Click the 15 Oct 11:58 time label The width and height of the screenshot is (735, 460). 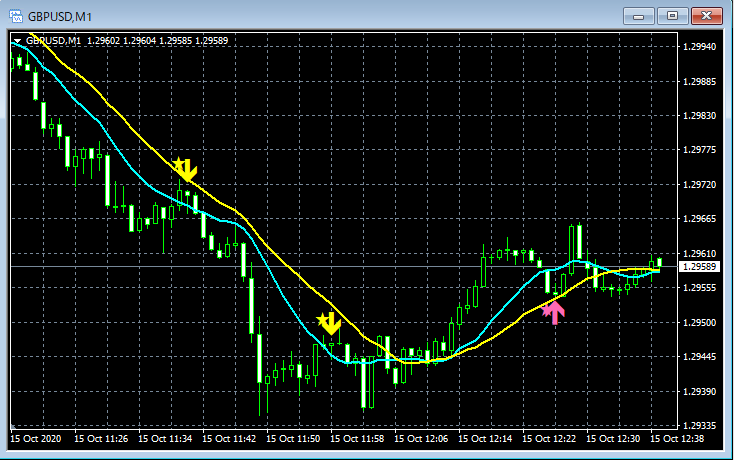pyautogui.click(x=357, y=439)
